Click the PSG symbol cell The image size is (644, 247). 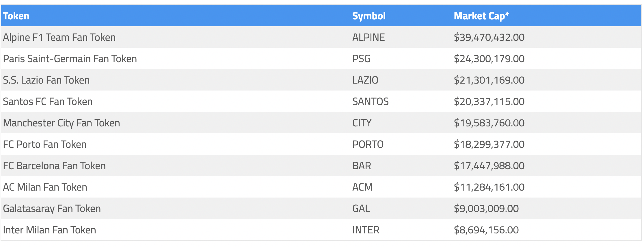tap(361, 59)
